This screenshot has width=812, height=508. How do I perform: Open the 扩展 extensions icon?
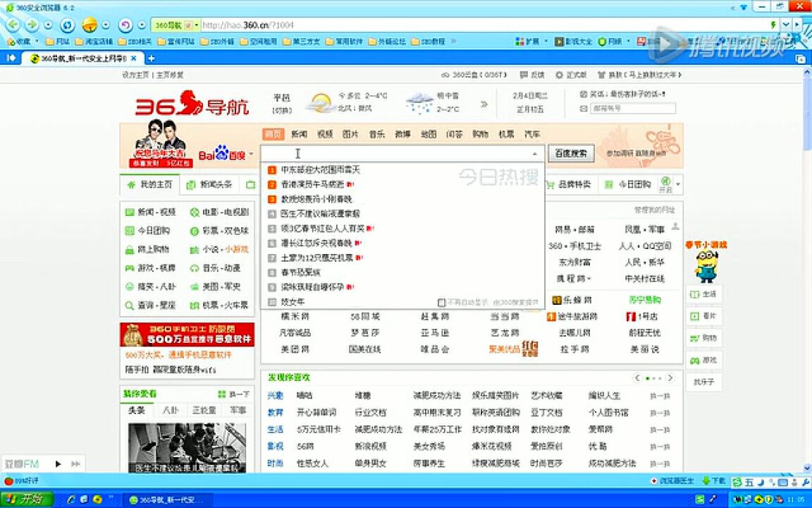(x=527, y=41)
